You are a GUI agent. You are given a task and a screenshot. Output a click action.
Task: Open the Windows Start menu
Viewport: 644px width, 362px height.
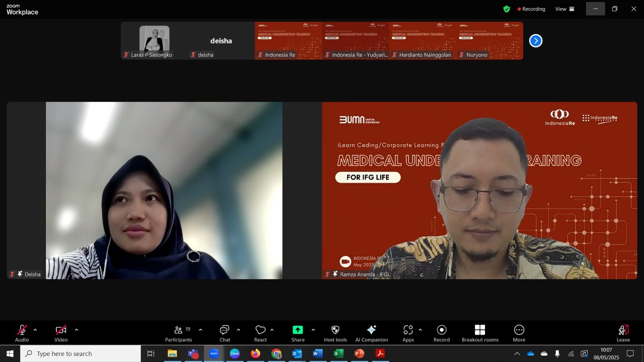pyautogui.click(x=10, y=354)
